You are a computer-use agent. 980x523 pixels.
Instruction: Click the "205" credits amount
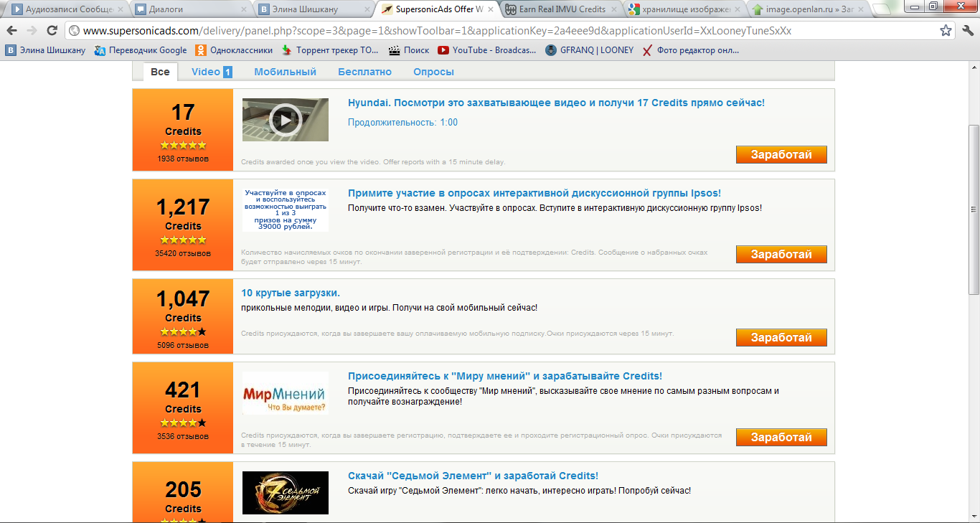click(x=183, y=490)
